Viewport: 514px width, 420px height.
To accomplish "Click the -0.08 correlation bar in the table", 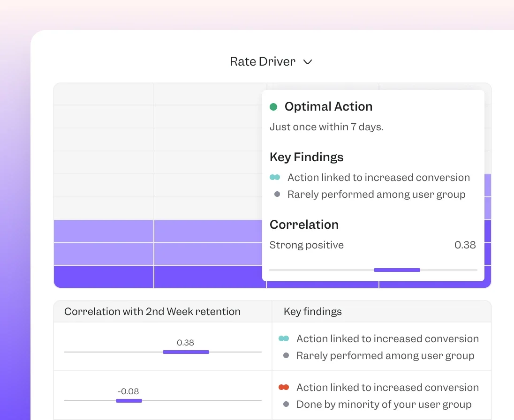I will pos(129,401).
